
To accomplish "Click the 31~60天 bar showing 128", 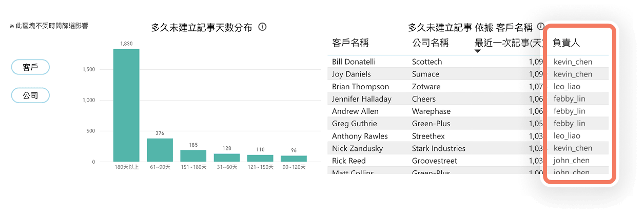I will pyautogui.click(x=227, y=158).
